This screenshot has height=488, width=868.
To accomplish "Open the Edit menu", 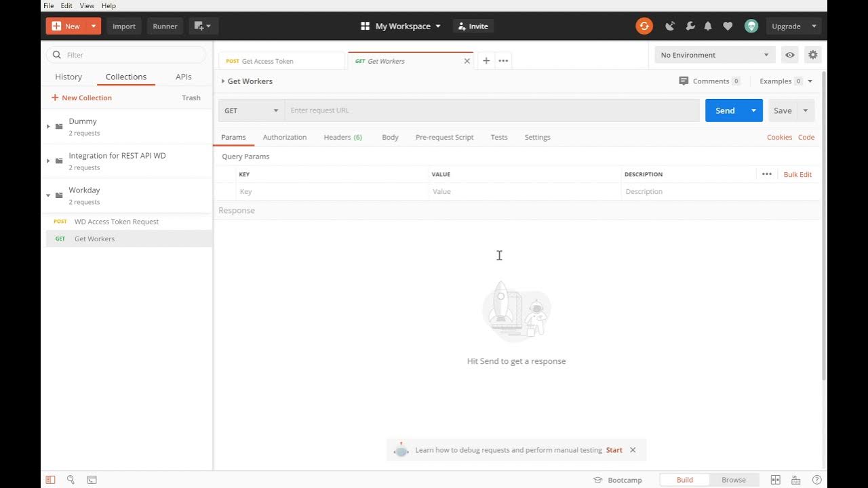I will tap(66, 5).
